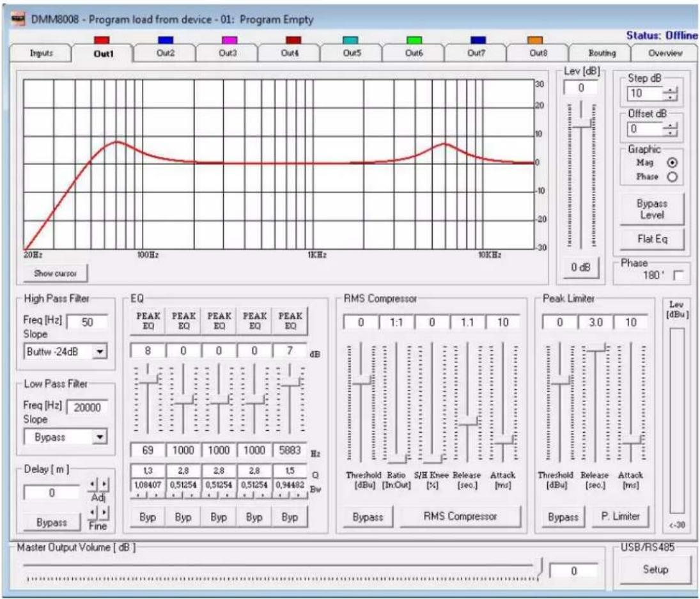Screen dimensions: 700x599
Task: Click Byp under the 69 Hz EQ band
Action: pos(148,517)
